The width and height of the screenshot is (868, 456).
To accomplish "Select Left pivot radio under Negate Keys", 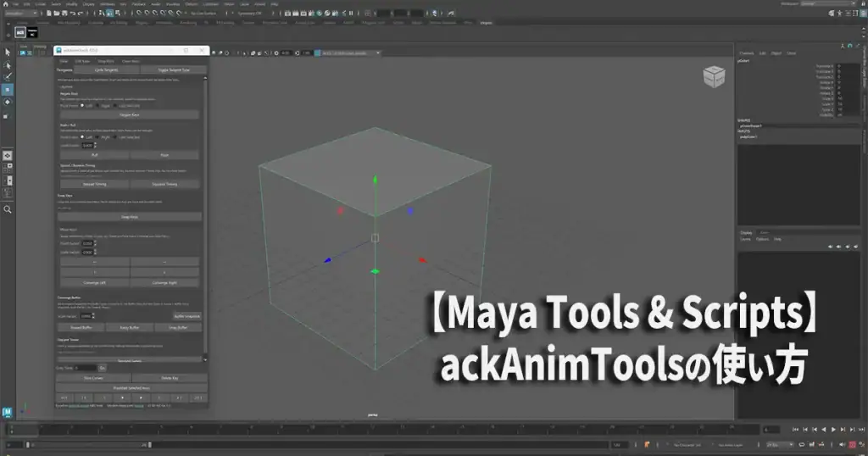I will 82,106.
